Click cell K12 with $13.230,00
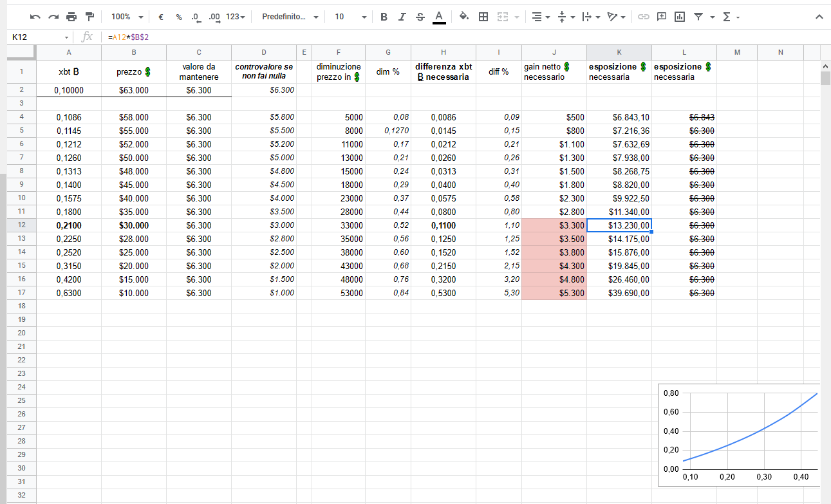Screen dimensions: 831x504 coord(619,225)
